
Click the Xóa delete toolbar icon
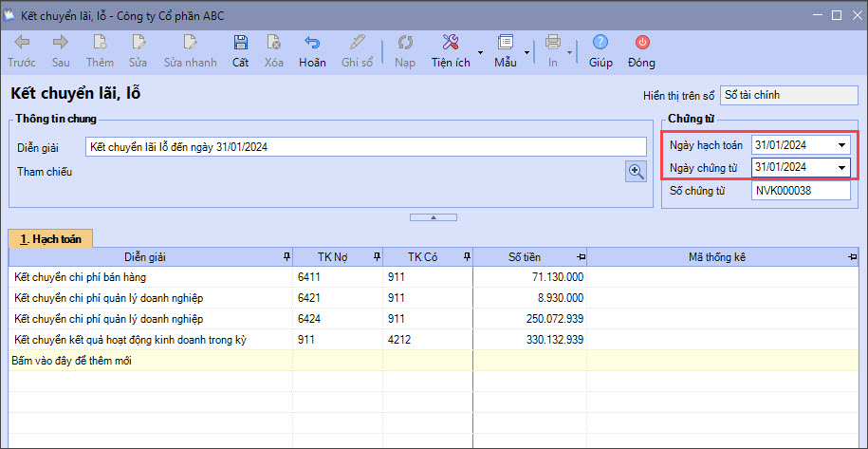click(x=274, y=43)
